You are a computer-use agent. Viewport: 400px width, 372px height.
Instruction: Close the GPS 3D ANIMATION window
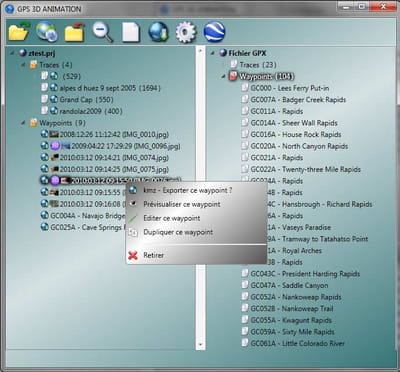[383, 6]
